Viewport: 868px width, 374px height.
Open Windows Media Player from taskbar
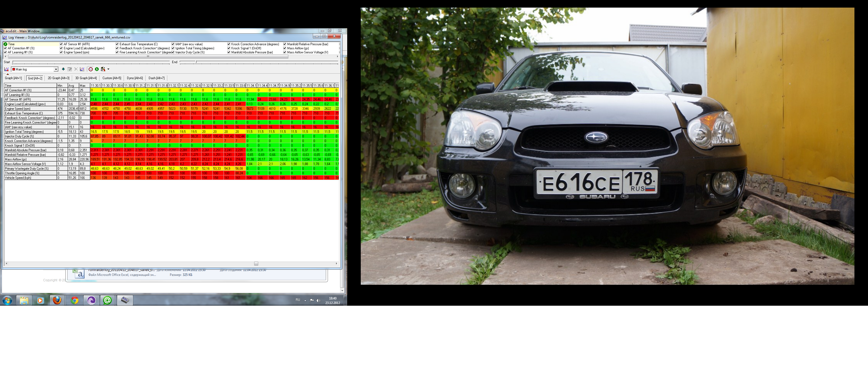(x=40, y=300)
